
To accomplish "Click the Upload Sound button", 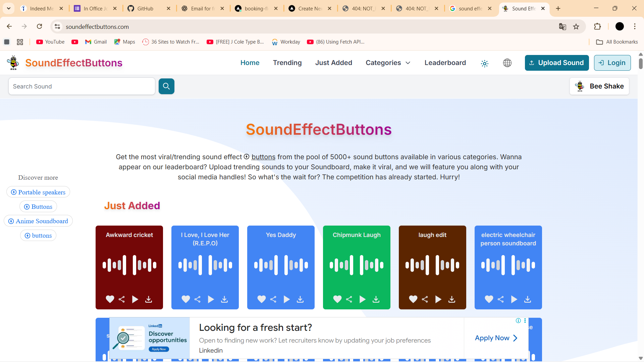I will click(557, 63).
